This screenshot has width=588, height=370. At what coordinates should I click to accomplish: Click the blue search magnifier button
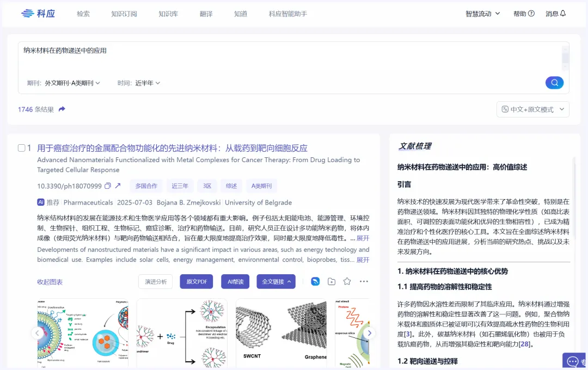554,83
